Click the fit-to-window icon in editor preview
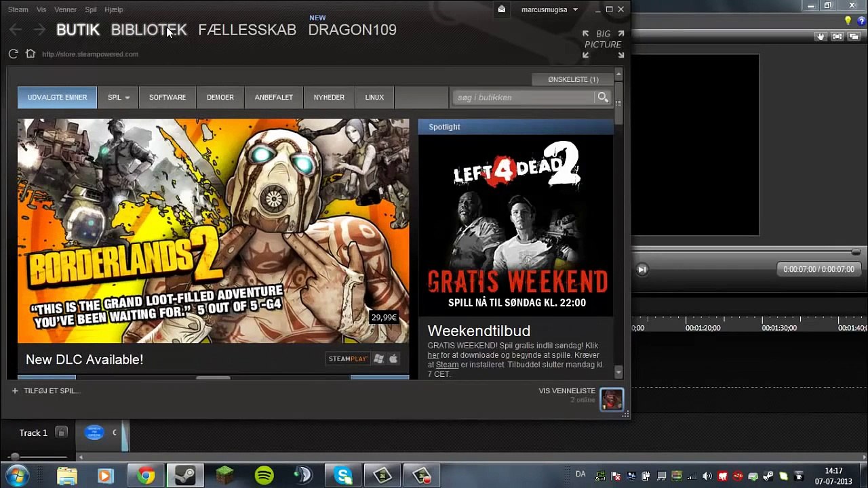The image size is (868, 488). (837, 37)
